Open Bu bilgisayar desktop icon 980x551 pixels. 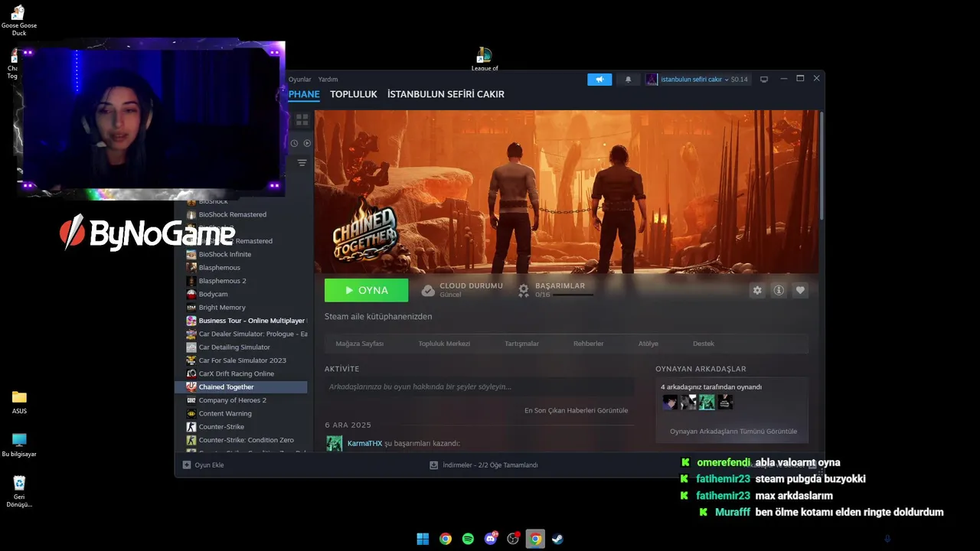pos(19,445)
